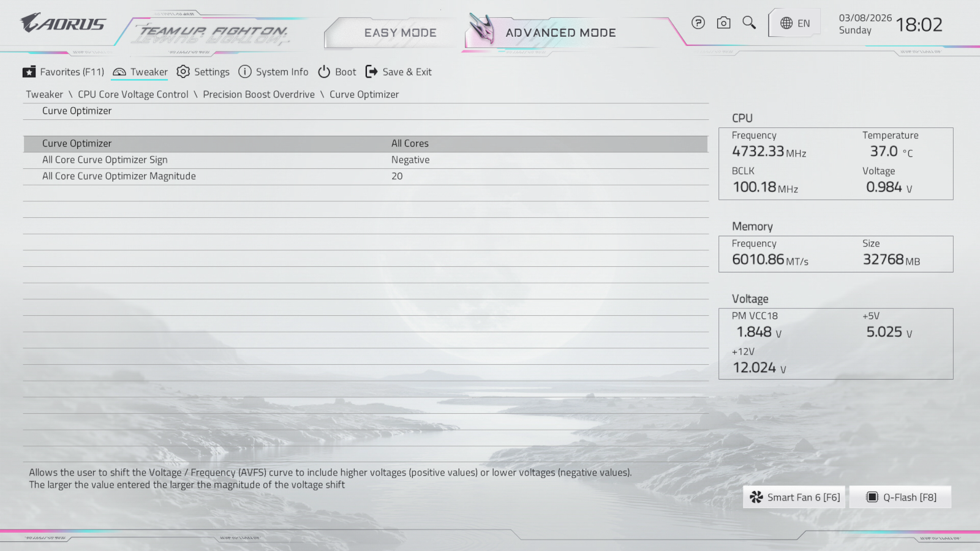Click the Favorites star icon
The width and height of the screenshot is (980, 551).
(x=29, y=72)
